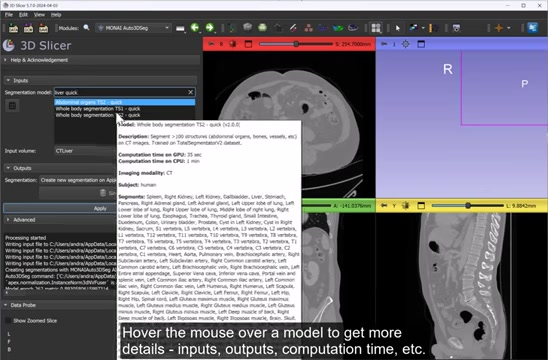Adjust the green slice offset slider

pyautogui.click(x=316, y=206)
